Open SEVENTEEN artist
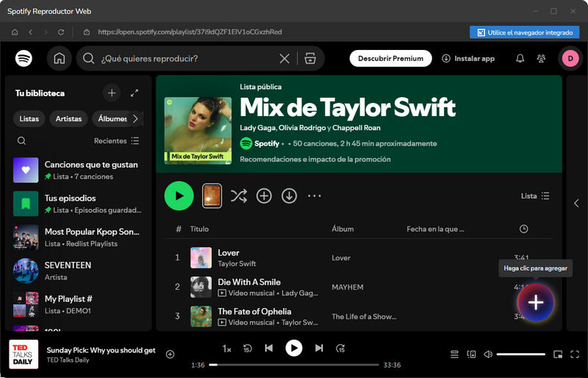 click(x=78, y=271)
